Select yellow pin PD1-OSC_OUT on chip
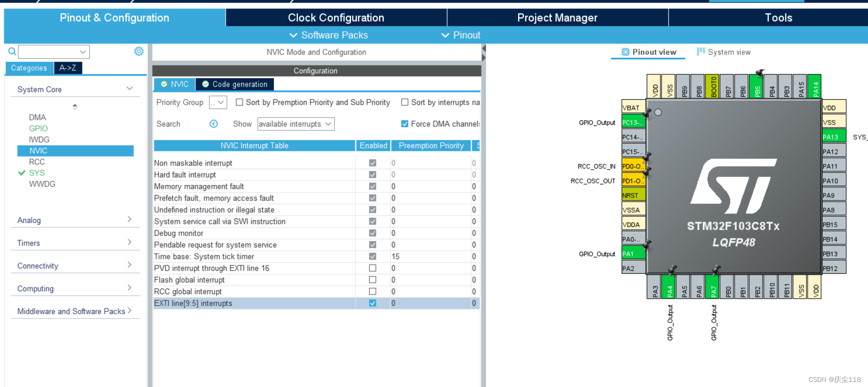Viewport: 868px width, 387px height. point(633,181)
